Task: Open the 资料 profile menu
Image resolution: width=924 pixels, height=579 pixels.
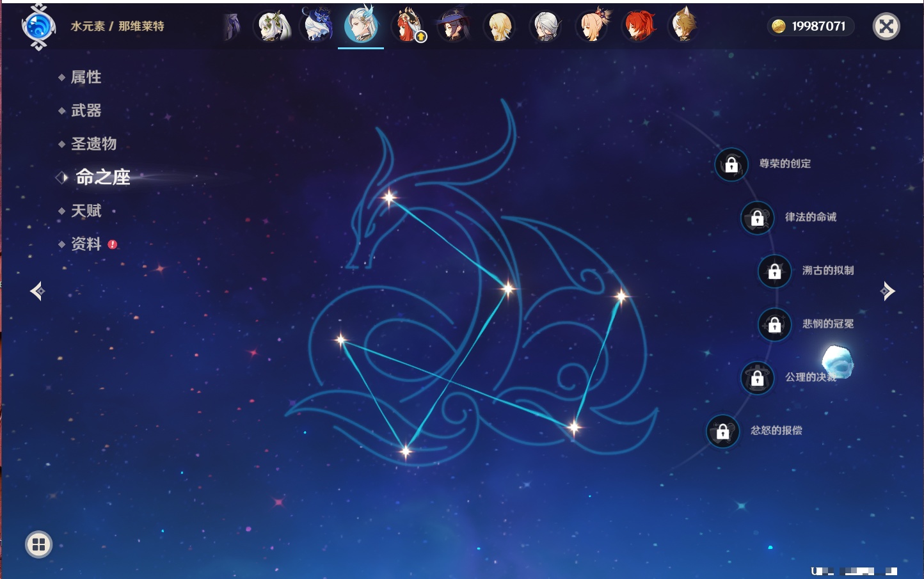Action: click(86, 244)
